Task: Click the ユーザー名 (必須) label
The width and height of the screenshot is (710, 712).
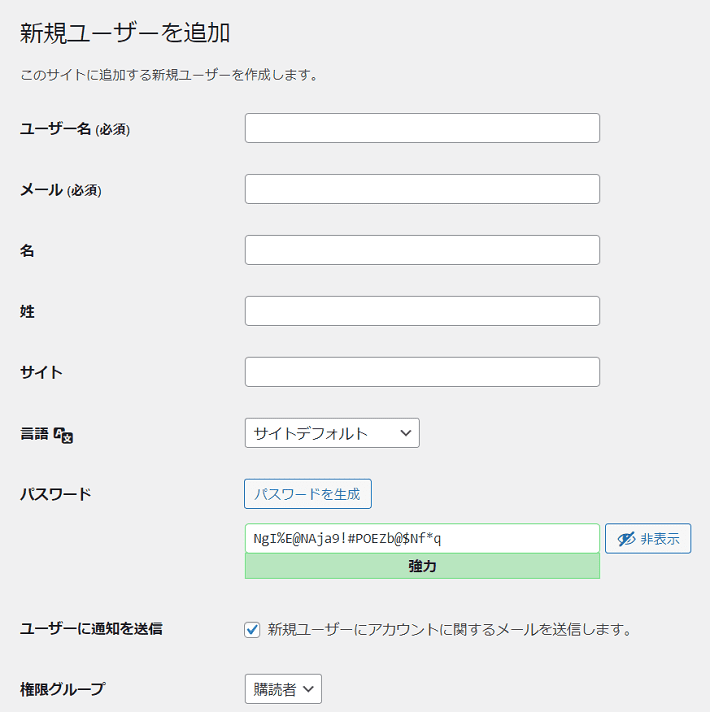Action: [x=75, y=129]
